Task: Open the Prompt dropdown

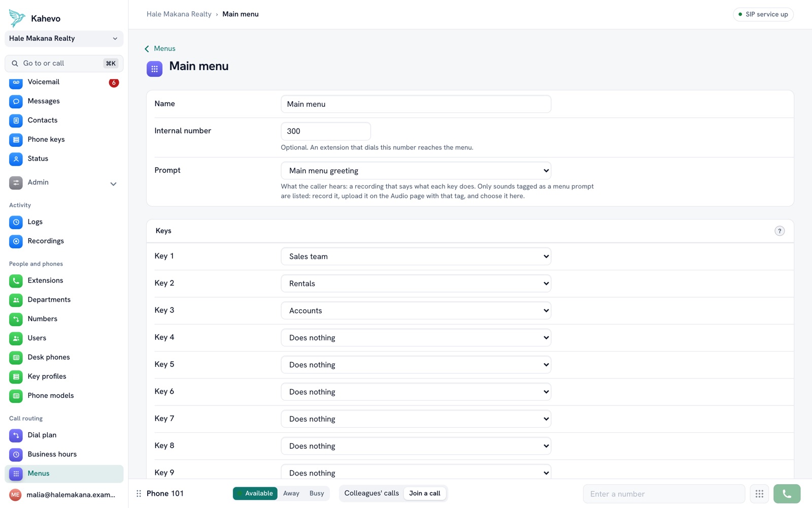Action: coord(416,171)
